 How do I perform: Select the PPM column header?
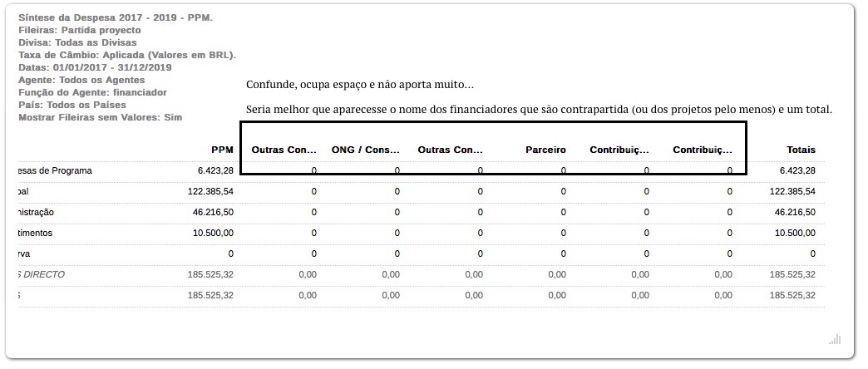[x=222, y=150]
